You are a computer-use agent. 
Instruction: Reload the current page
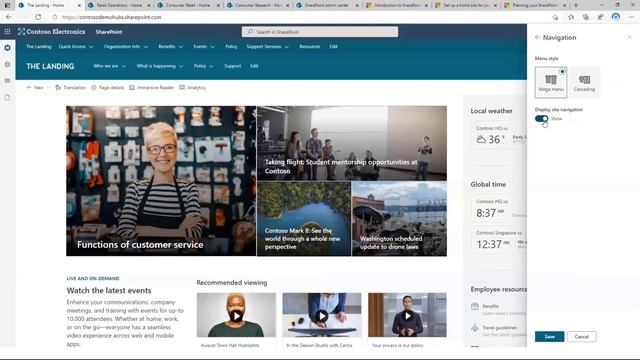38,17
